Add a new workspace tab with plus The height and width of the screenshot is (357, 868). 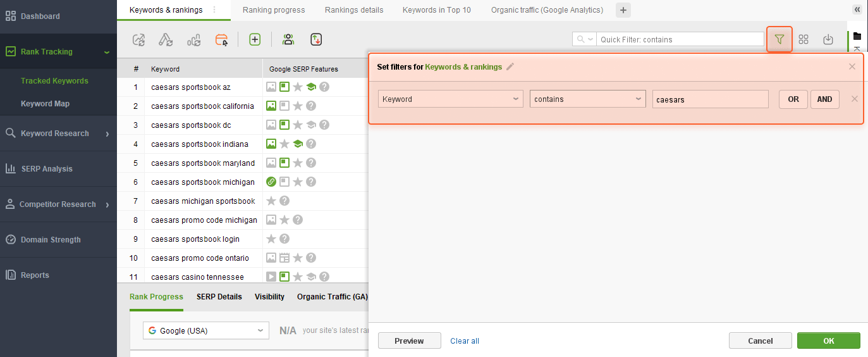coord(623,10)
